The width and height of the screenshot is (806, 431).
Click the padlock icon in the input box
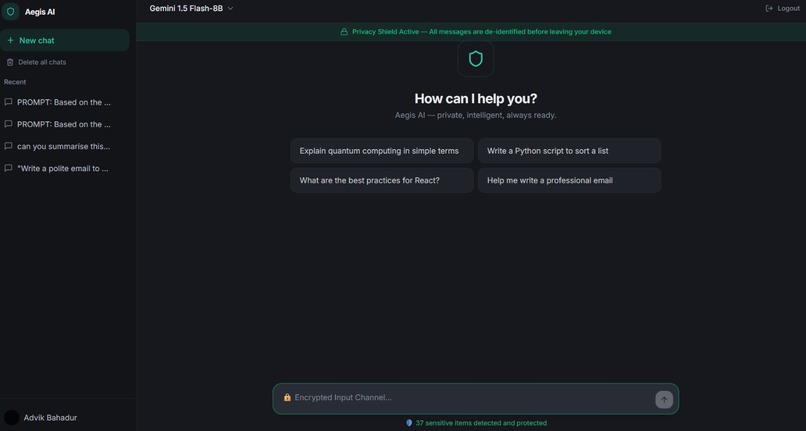point(287,397)
